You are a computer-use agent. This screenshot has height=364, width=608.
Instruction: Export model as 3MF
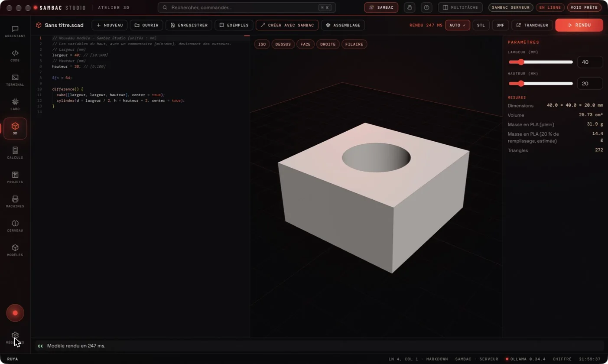click(501, 25)
